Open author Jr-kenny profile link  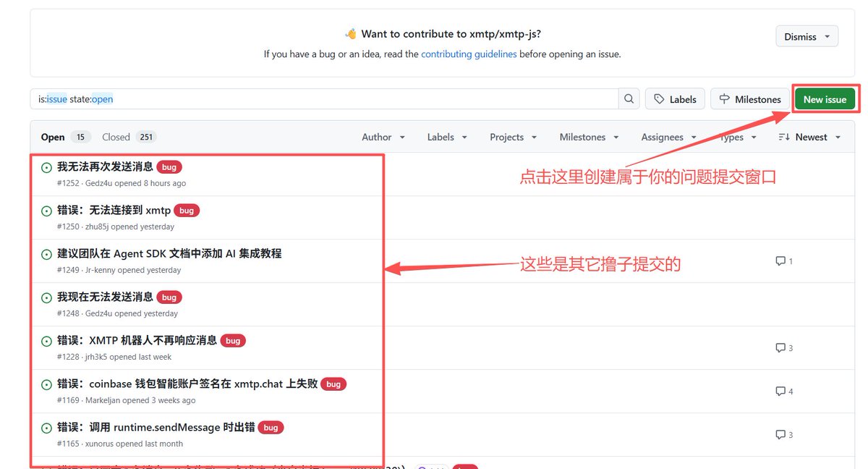click(x=100, y=270)
